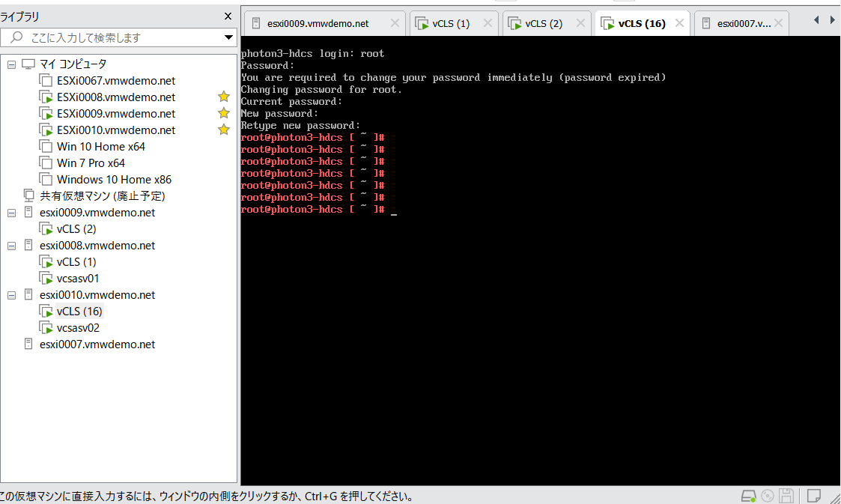Click the message log status icon
The image size is (841, 504).
tap(814, 496)
